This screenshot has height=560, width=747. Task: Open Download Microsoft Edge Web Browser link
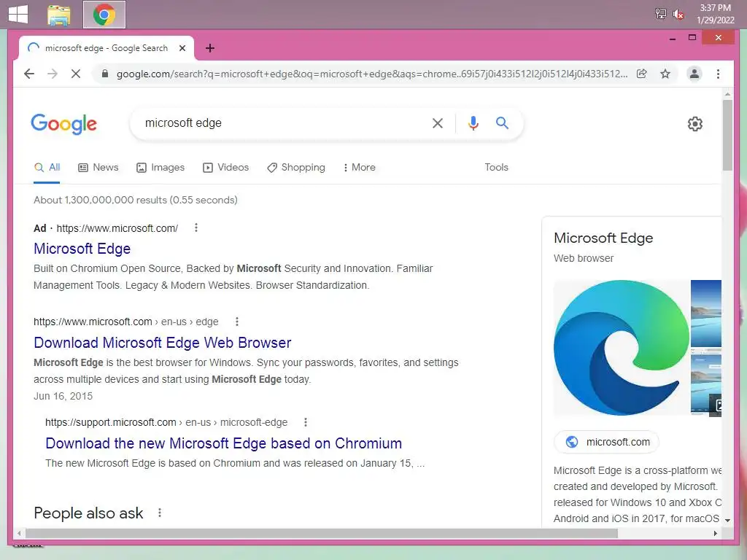[x=163, y=343]
